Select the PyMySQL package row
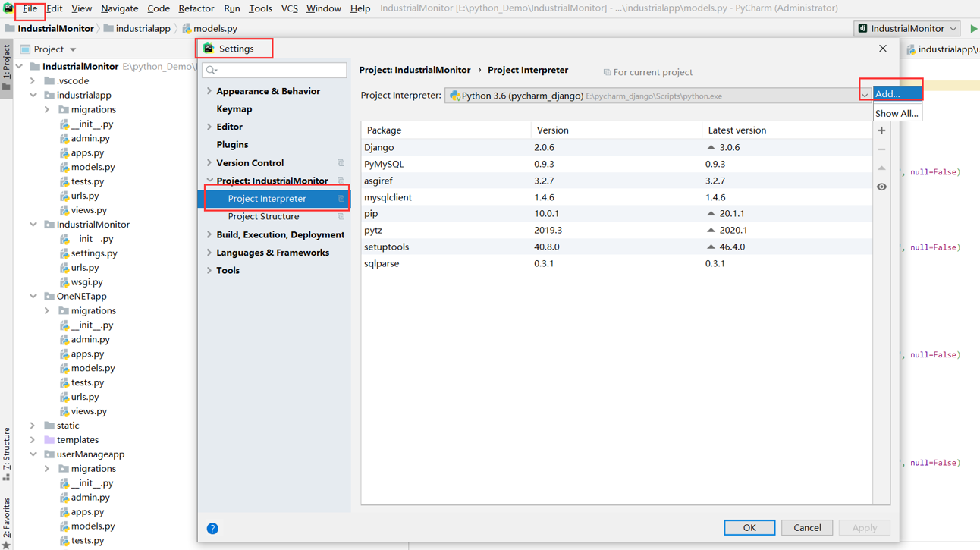980x550 pixels. pyautogui.click(x=616, y=164)
